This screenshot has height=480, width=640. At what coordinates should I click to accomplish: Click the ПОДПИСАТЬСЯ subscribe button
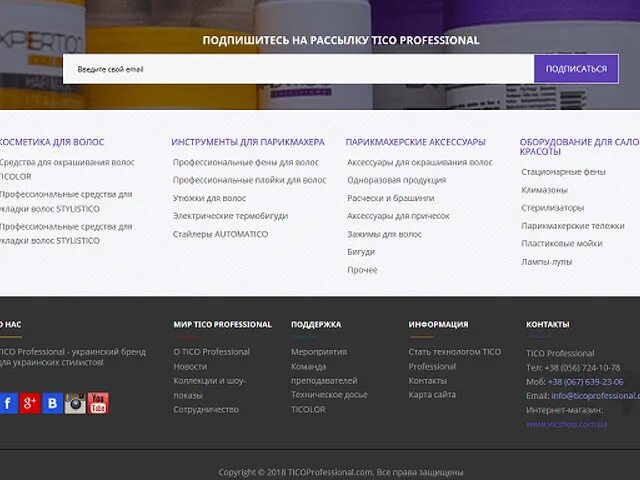click(576, 69)
